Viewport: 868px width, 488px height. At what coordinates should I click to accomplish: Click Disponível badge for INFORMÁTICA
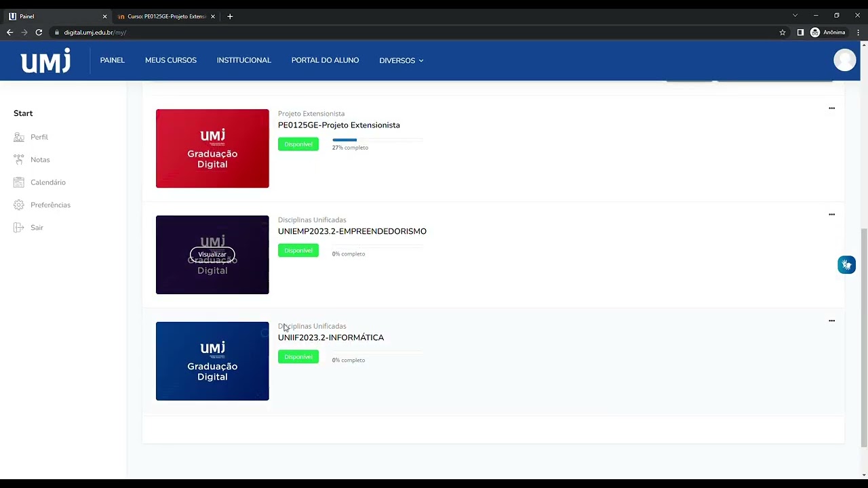[298, 357]
